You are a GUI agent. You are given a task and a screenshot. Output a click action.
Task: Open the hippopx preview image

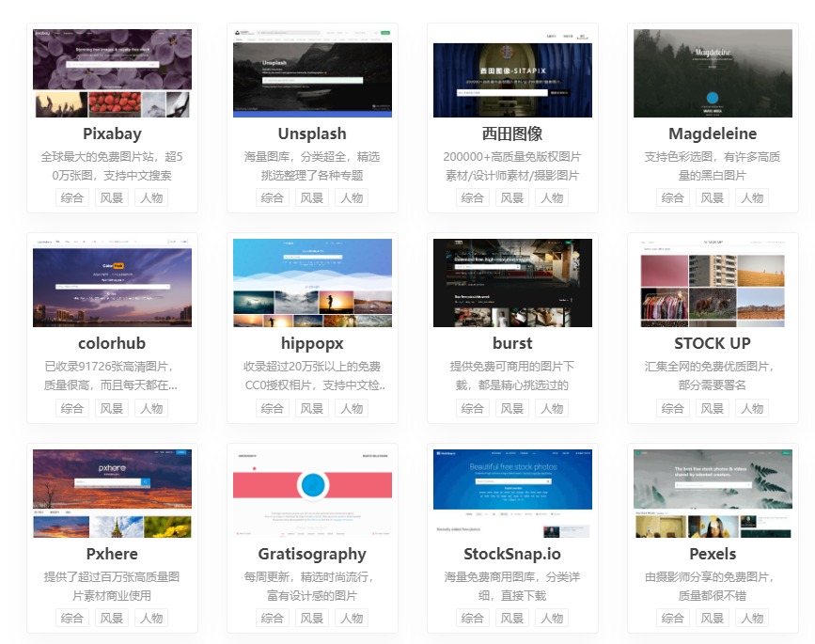click(312, 283)
